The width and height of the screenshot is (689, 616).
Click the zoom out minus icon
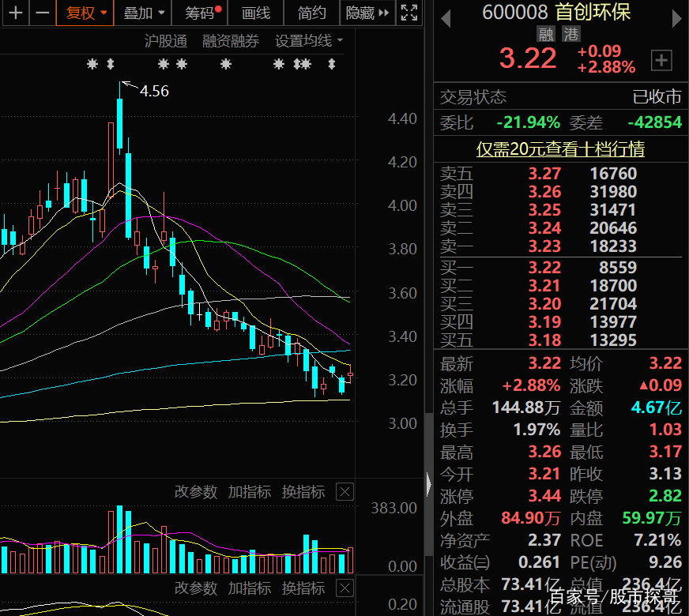(x=43, y=13)
